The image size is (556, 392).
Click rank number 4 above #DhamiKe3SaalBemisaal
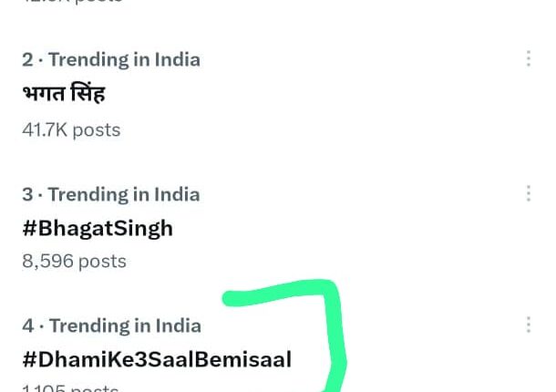tap(28, 325)
